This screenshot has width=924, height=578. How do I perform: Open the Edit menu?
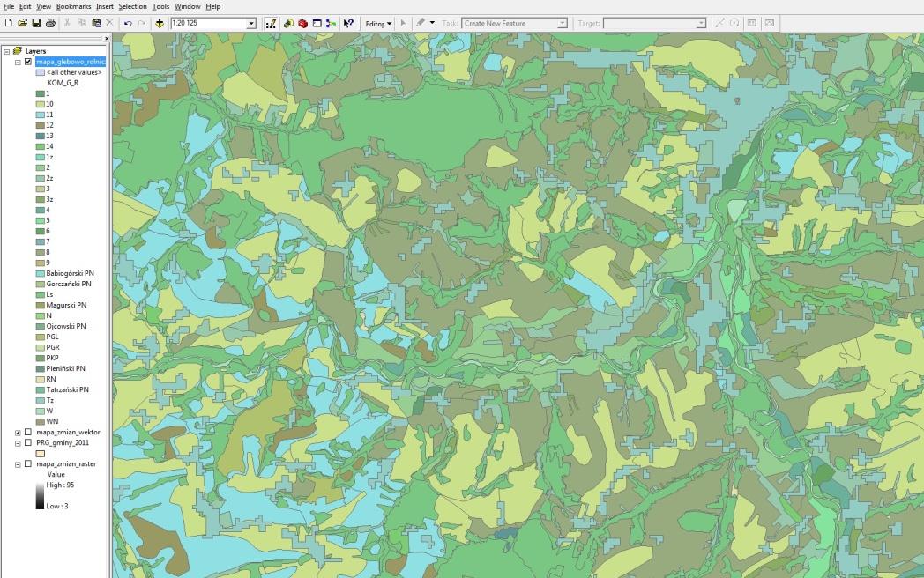pos(25,6)
